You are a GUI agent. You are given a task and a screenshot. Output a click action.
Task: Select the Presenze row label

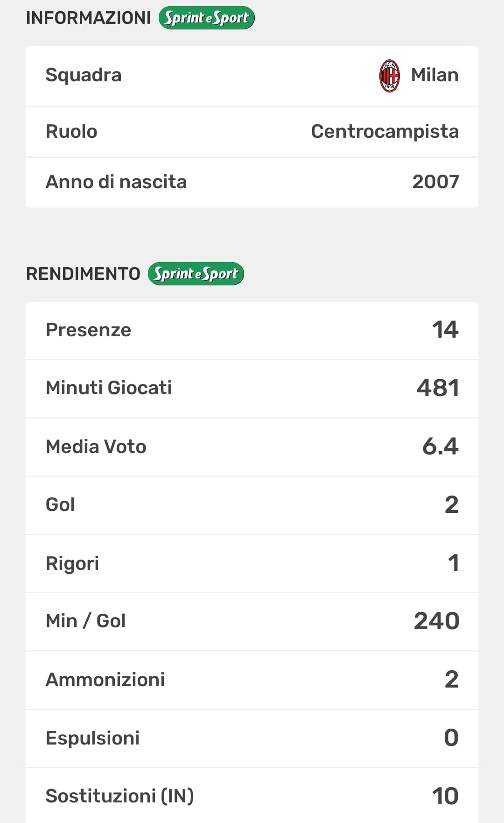88,330
